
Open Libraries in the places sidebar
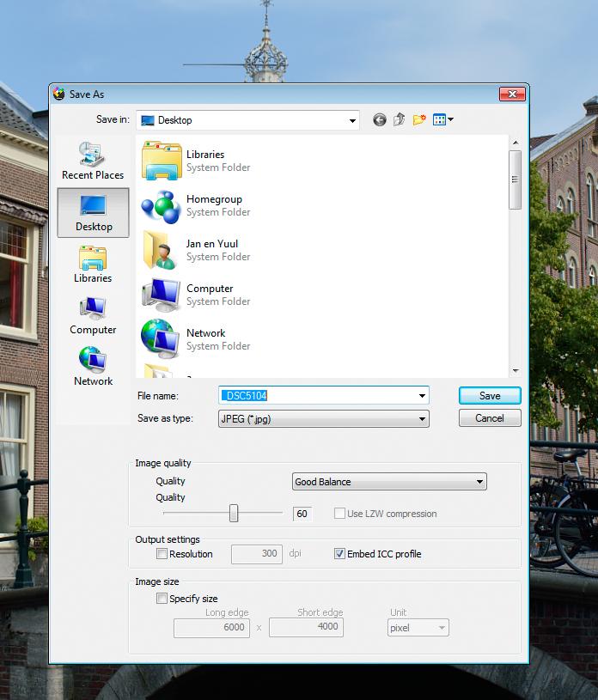tap(93, 265)
